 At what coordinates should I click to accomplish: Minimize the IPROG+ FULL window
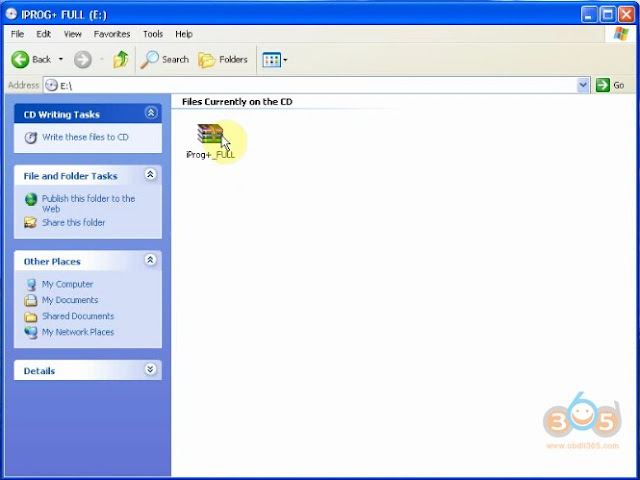(589, 15)
